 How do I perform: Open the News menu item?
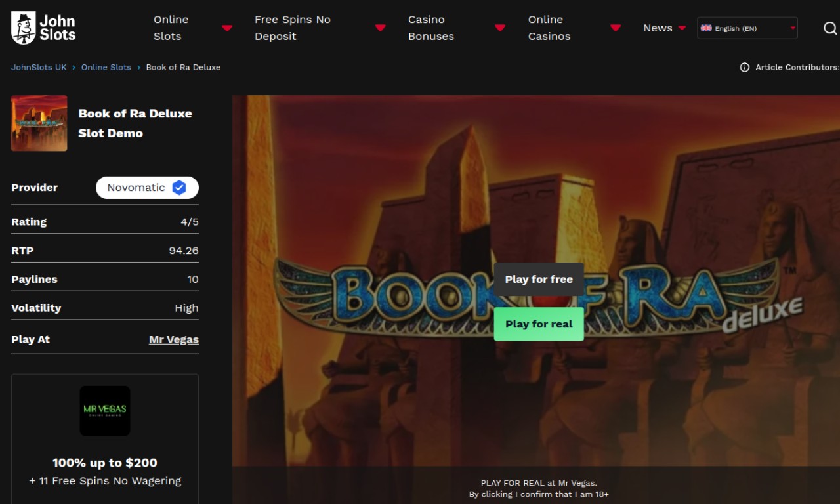(658, 28)
